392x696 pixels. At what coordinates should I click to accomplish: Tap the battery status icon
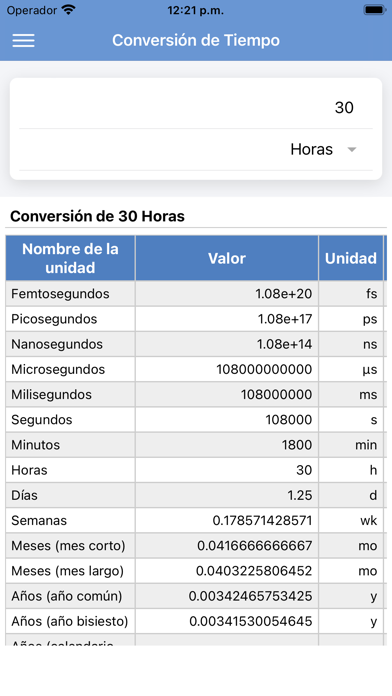(375, 10)
